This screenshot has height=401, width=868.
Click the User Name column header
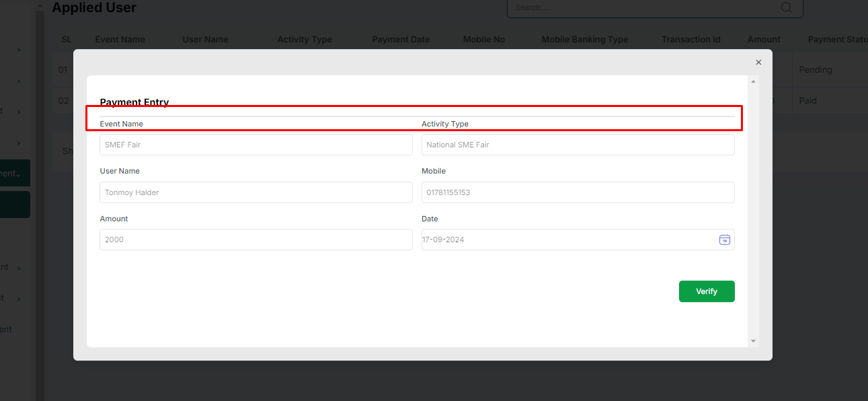coord(206,40)
